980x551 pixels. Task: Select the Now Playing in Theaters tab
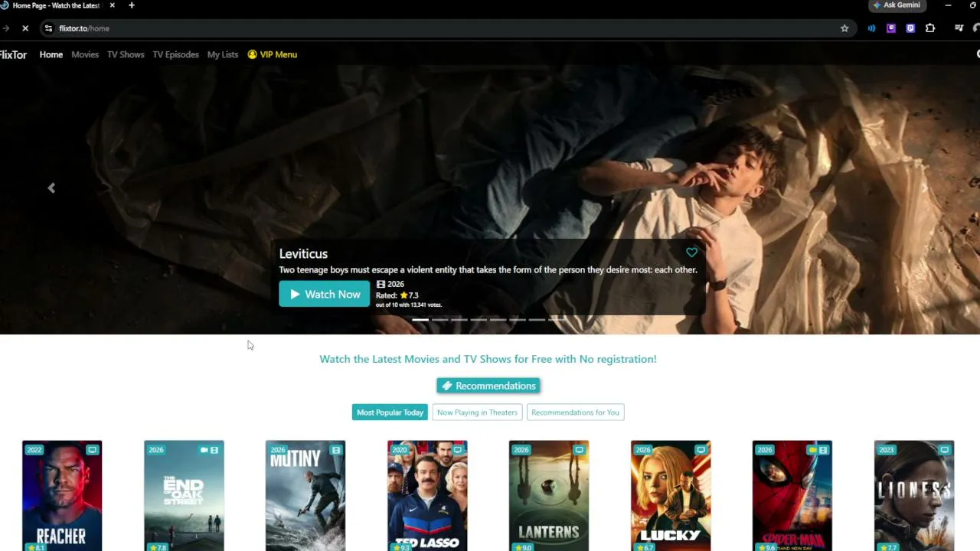[477, 412]
